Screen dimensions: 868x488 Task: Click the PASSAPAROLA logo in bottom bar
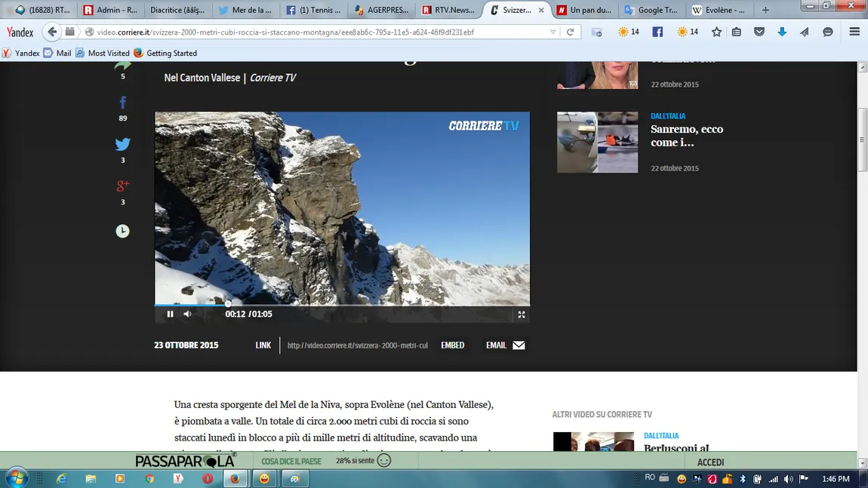click(x=186, y=461)
